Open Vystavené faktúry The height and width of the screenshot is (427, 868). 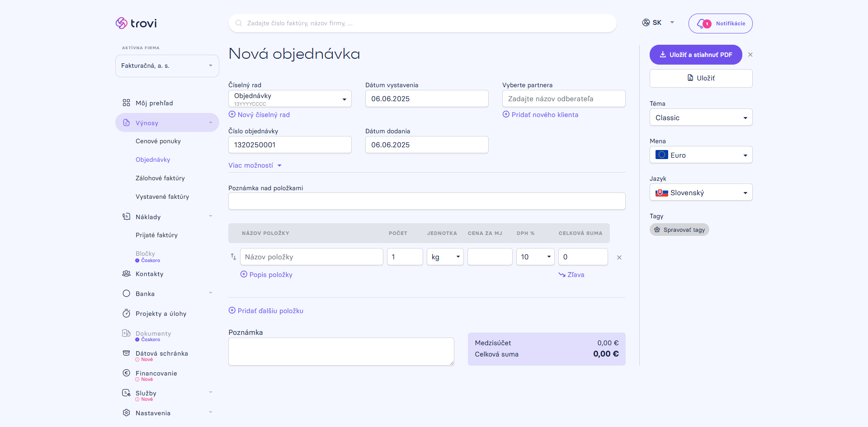pyautogui.click(x=162, y=197)
